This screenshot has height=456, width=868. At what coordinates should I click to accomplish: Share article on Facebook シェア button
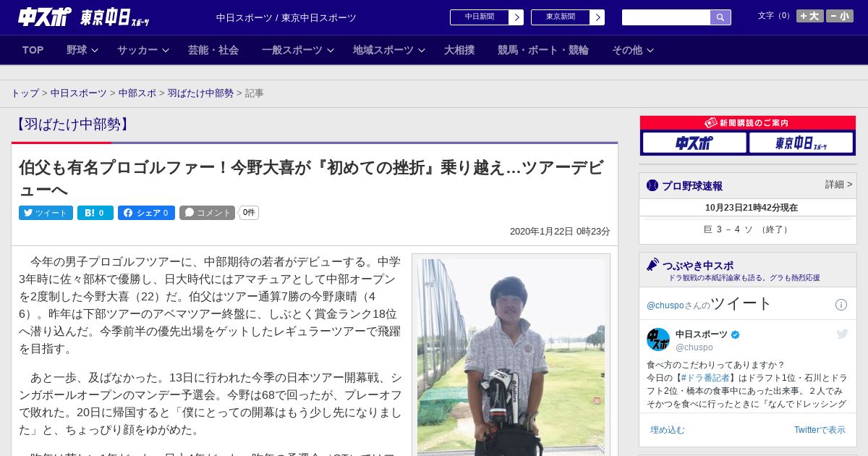[146, 213]
